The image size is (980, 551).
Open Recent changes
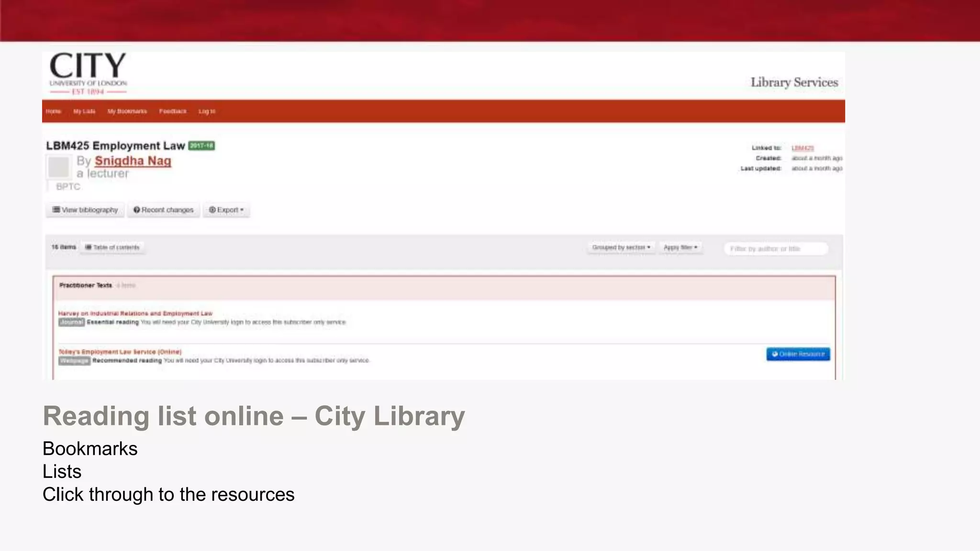(164, 210)
